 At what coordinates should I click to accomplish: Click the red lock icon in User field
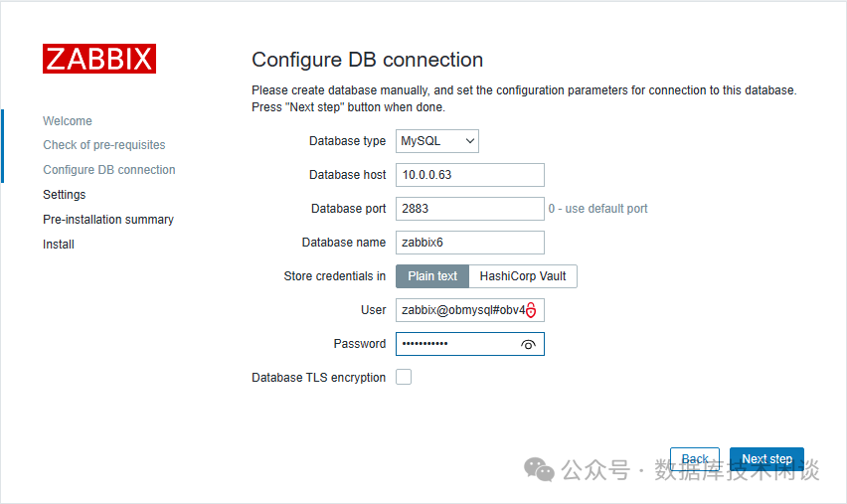point(531,310)
